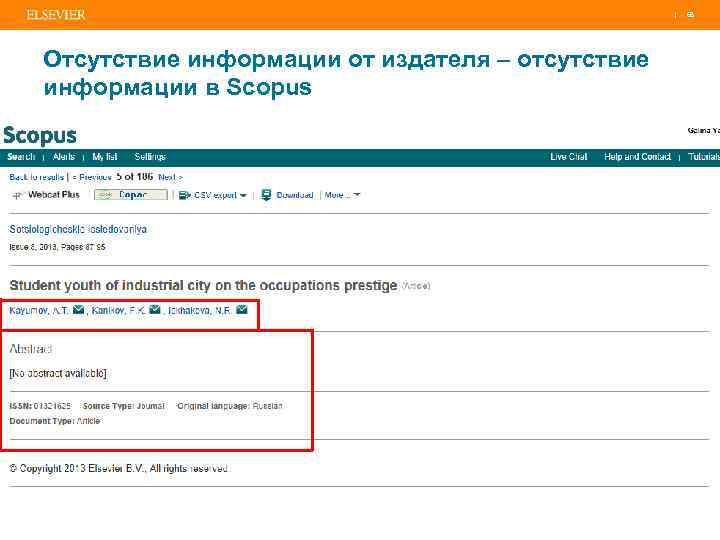Click the CSV export text

click(215, 195)
